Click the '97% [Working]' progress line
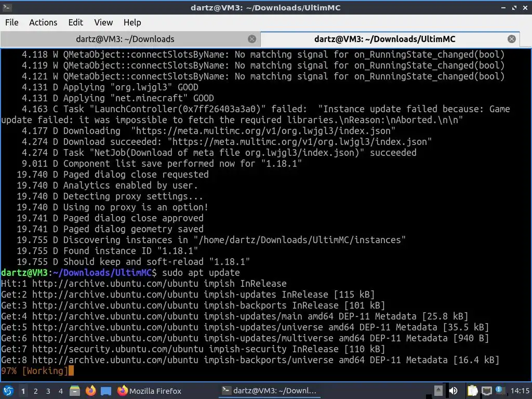This screenshot has height=399, width=532. pyautogui.click(x=37, y=371)
